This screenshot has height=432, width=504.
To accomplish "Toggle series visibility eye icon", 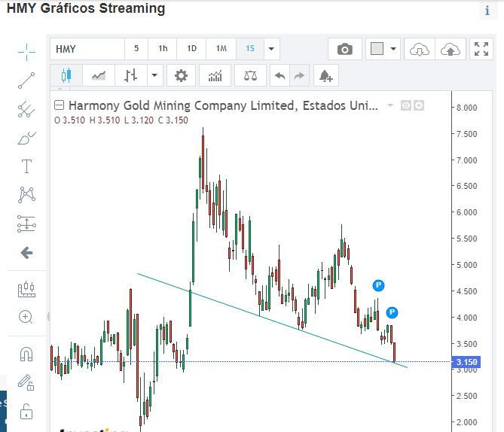I will [x=405, y=105].
